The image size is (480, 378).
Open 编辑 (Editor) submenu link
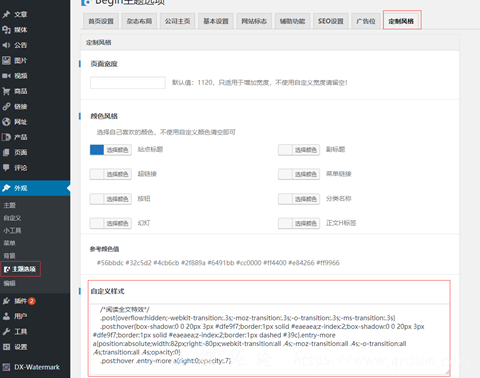coord(10,283)
